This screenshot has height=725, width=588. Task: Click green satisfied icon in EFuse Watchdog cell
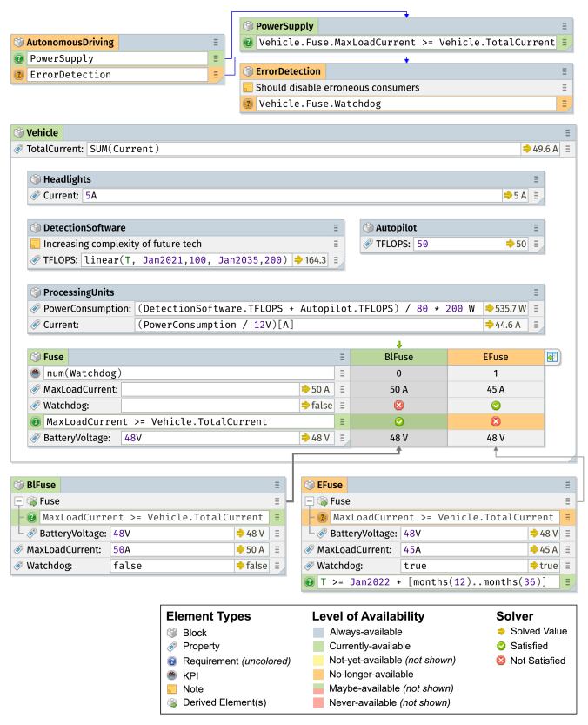tap(496, 406)
